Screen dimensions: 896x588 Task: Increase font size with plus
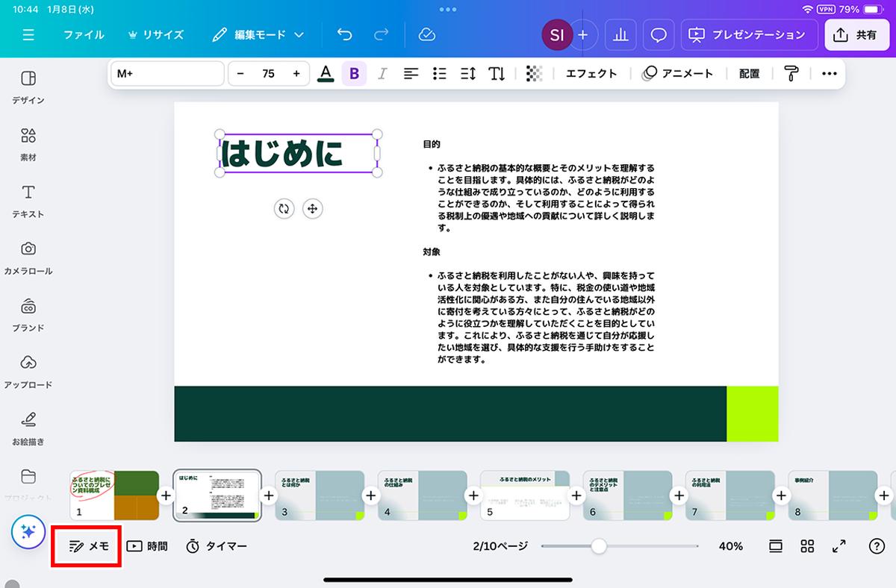[x=296, y=73]
